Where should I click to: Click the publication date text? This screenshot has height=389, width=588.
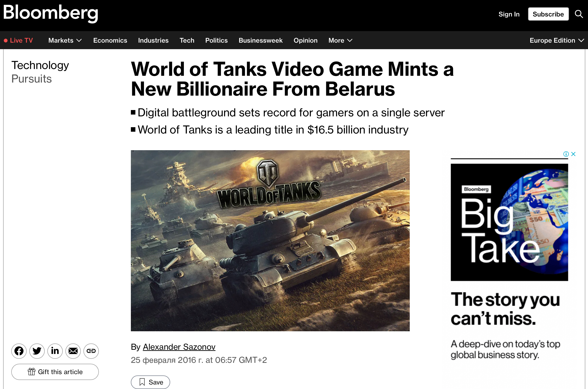tap(199, 360)
